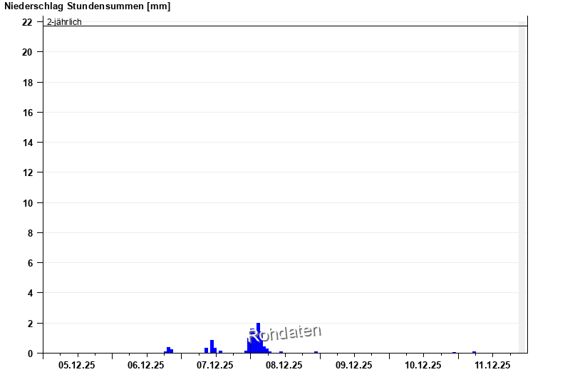Viewport: 570px width, 392px height.
Task: Click the y-axis tick label 14
Action: point(27,143)
